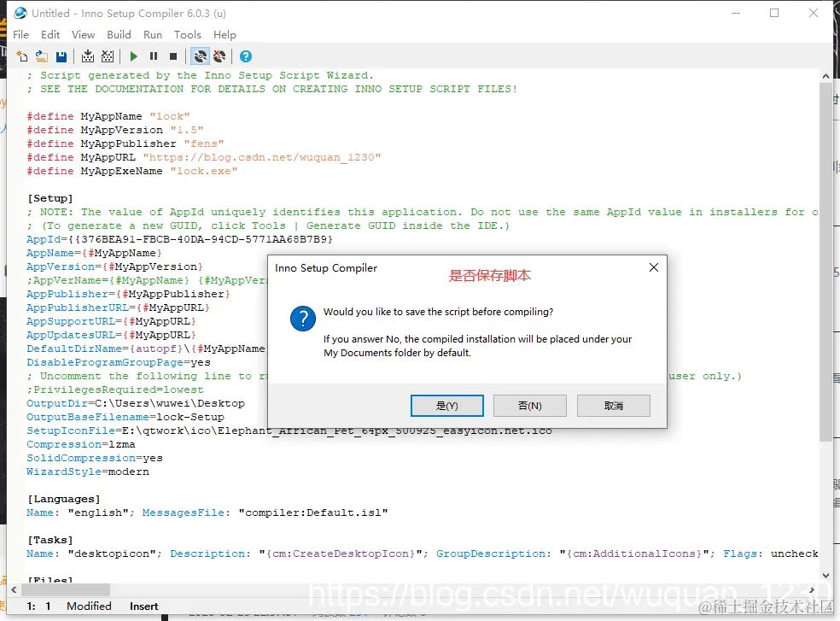Click the DisableProgramGroupPage=yes line

pyautogui.click(x=119, y=362)
